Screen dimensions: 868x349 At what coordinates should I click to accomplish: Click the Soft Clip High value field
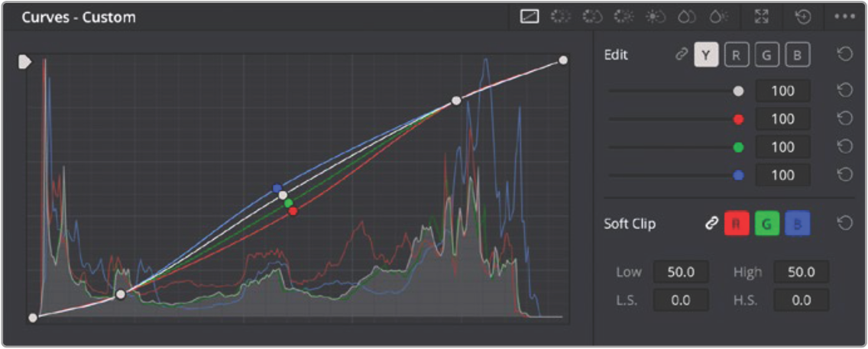click(x=801, y=272)
